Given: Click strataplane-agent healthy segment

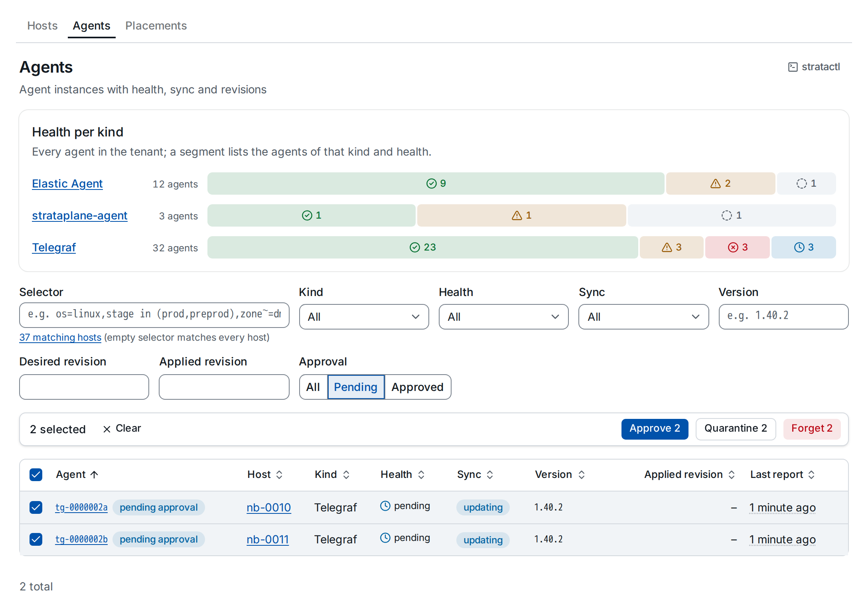Looking at the screenshot, I should coord(311,215).
